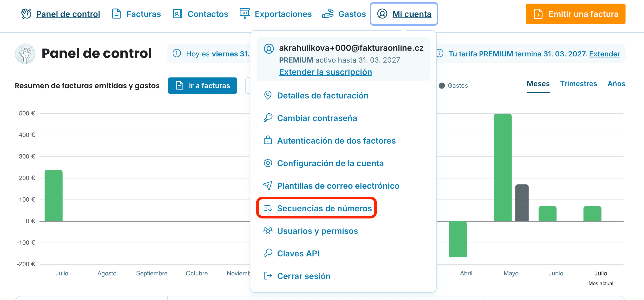Click the paper plane icon for Plantillas de correo
Viewport: 644px width, 300px height.
[x=268, y=186]
